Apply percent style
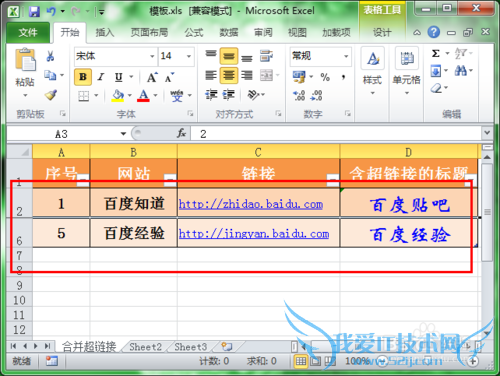500x376 pixels. point(325,77)
